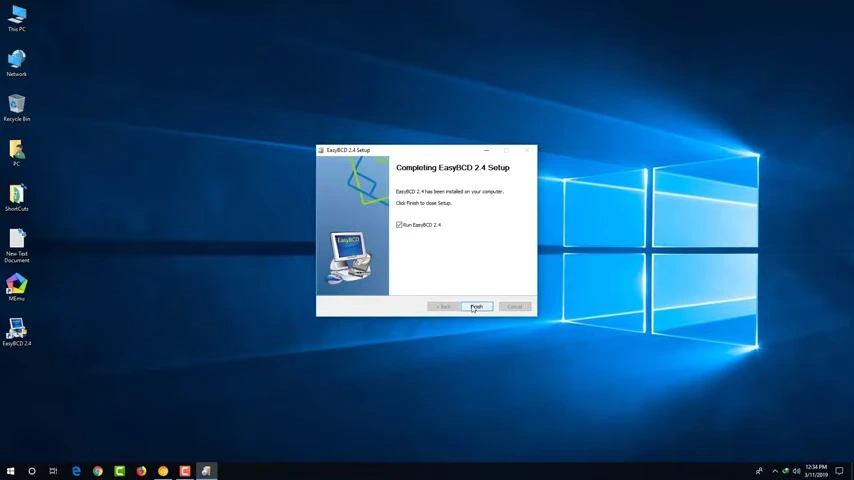Select the New Text Document icon

pyautogui.click(x=16, y=245)
